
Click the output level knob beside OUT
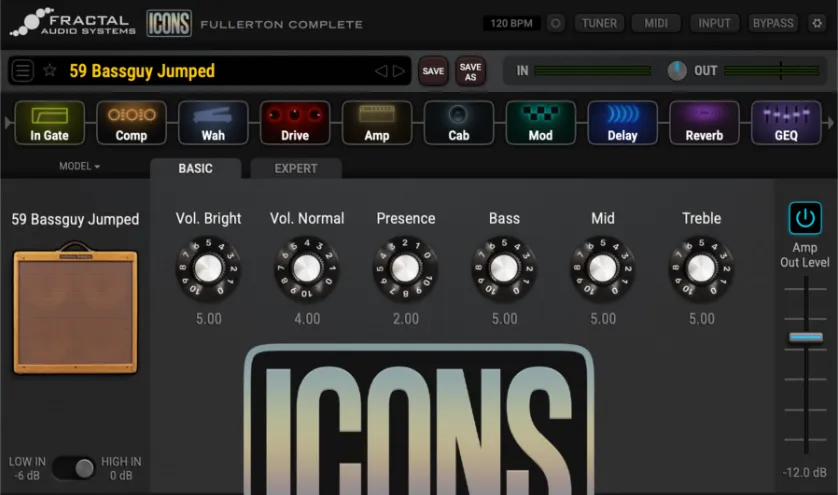(677, 71)
